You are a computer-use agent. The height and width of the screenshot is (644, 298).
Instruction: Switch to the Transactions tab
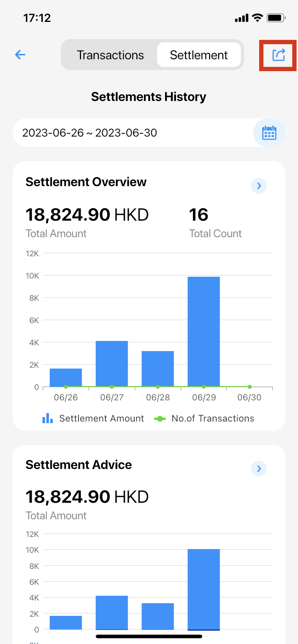click(110, 55)
